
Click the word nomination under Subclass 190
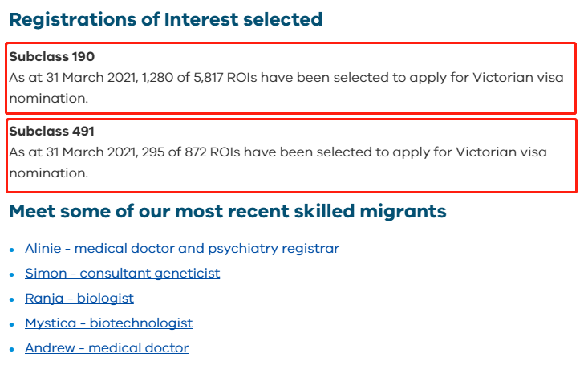[x=49, y=99]
